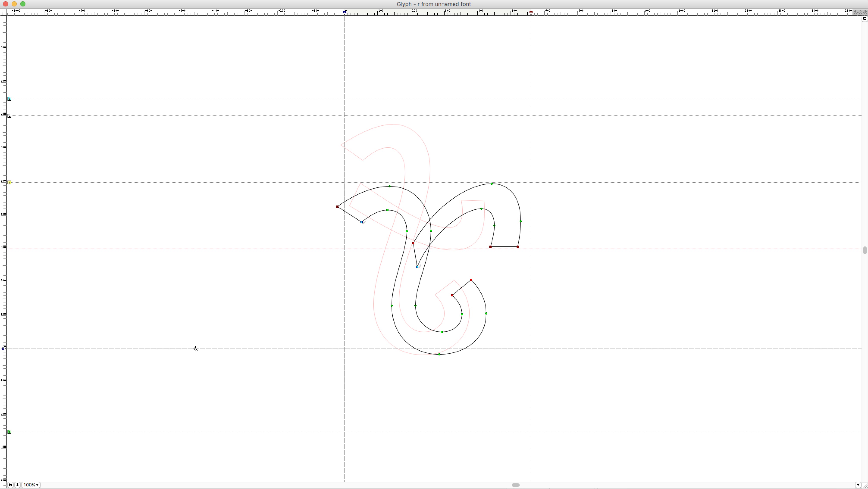This screenshot has width=868, height=489.
Task: Click the lock icon at bottom left
Action: [10, 485]
